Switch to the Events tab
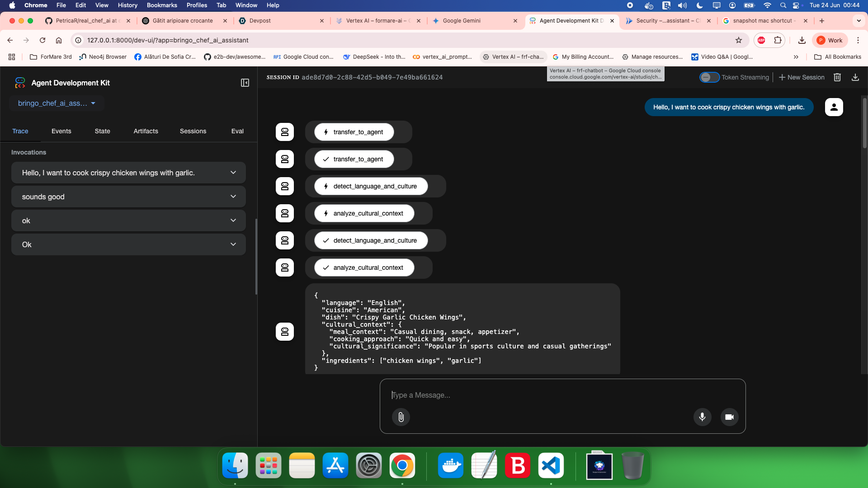This screenshot has height=488, width=868. 61,131
